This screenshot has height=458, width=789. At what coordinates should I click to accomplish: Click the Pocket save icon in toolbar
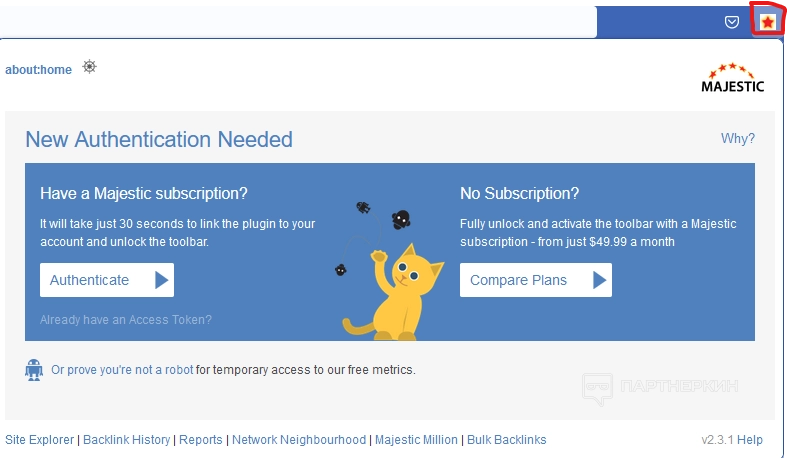[732, 22]
